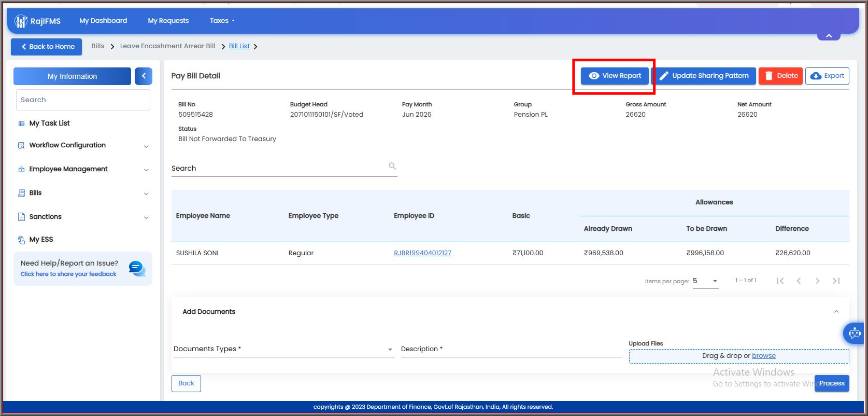Open employee ID RJBR199404012127 link
Screen dimensions: 868x416
tap(422, 253)
